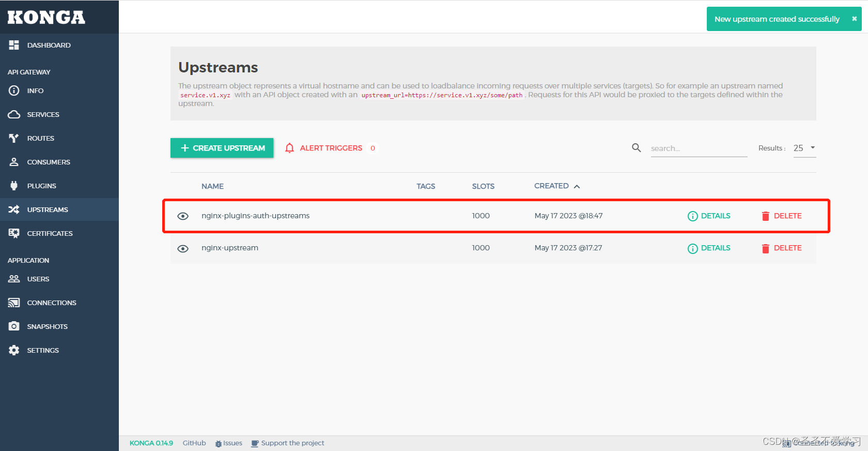Click the bell icon for alert triggers
The image size is (868, 451).
tap(290, 148)
